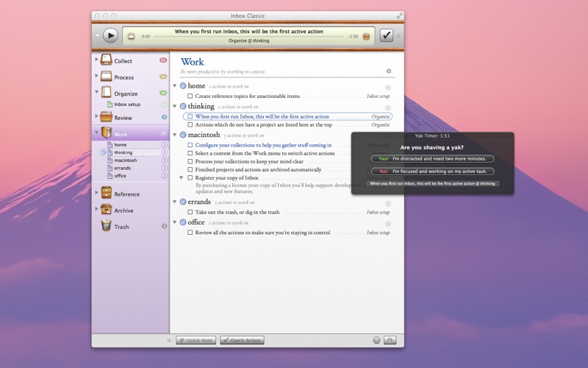The image size is (588, 368).
Task: Select the Review folder icon
Action: coord(106,117)
